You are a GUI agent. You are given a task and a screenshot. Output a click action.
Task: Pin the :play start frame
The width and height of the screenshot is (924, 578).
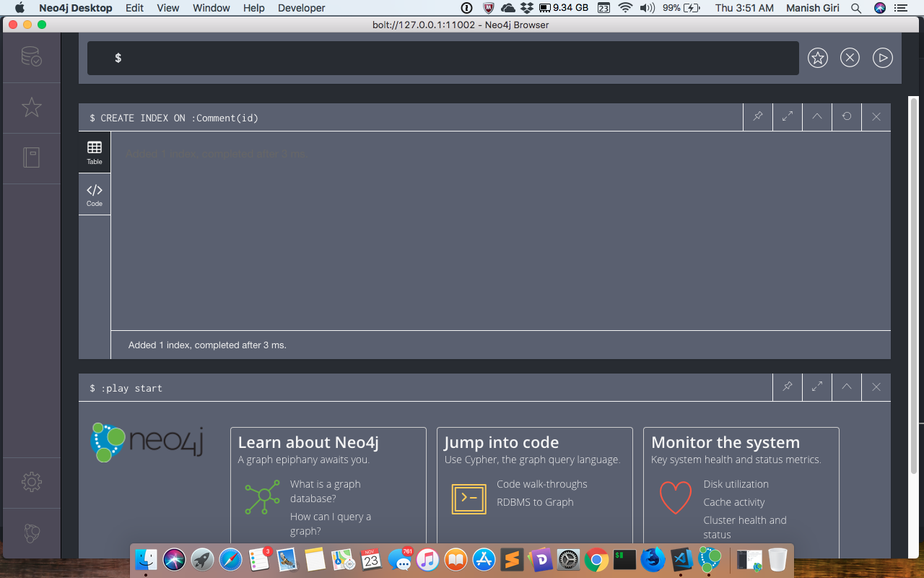click(x=787, y=387)
